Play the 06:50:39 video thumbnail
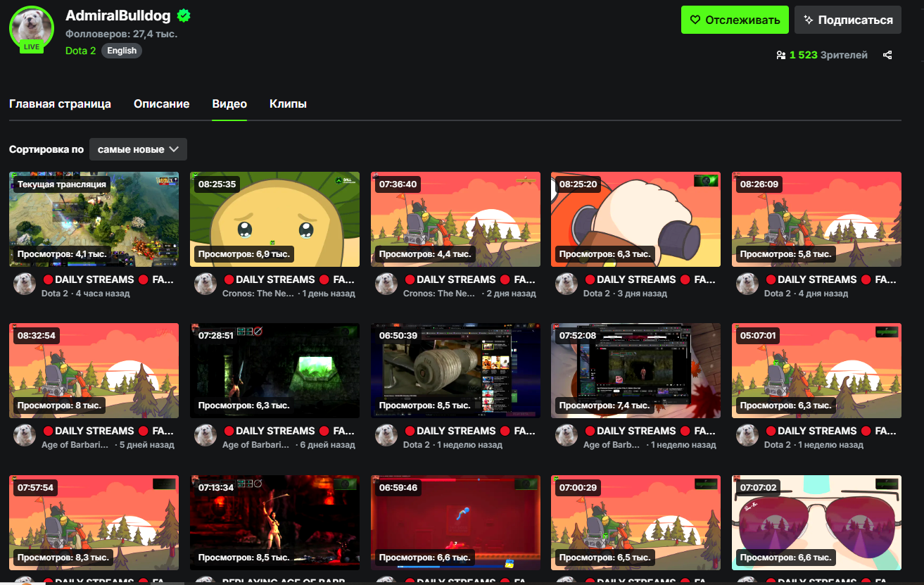The height and width of the screenshot is (585, 924). [x=455, y=371]
